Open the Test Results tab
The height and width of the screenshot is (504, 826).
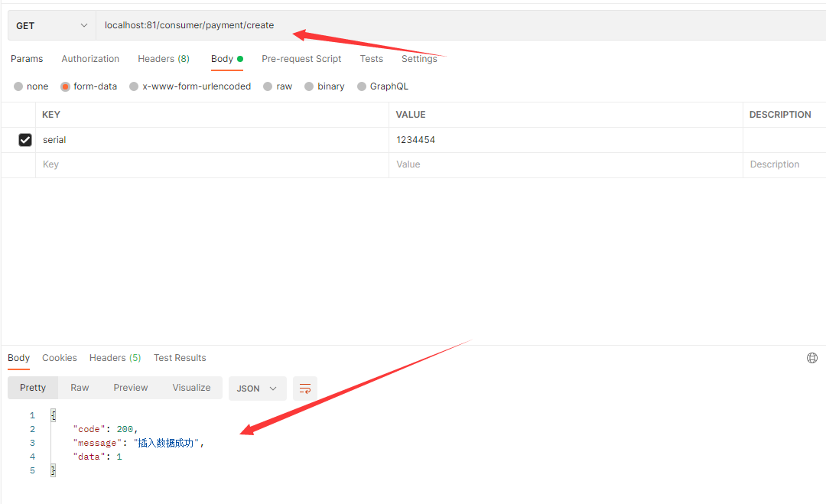180,358
